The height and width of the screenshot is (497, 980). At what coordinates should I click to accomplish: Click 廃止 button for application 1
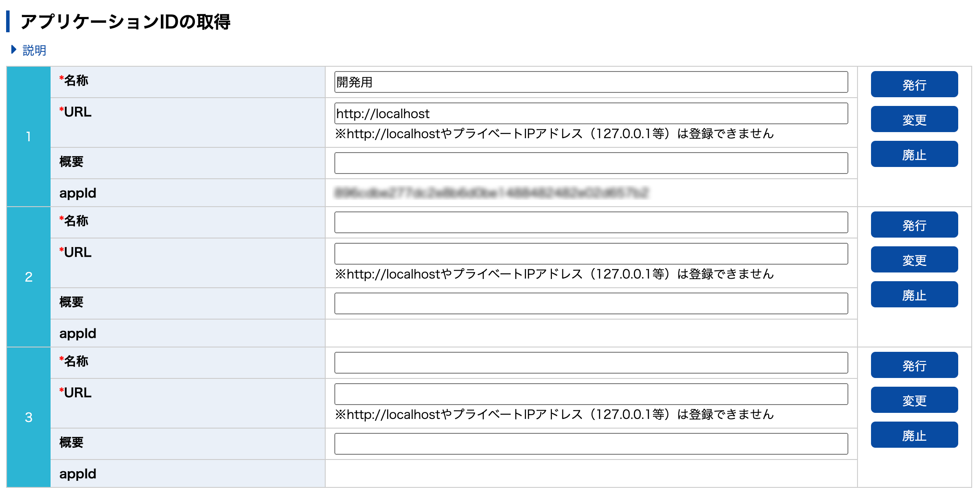click(914, 154)
